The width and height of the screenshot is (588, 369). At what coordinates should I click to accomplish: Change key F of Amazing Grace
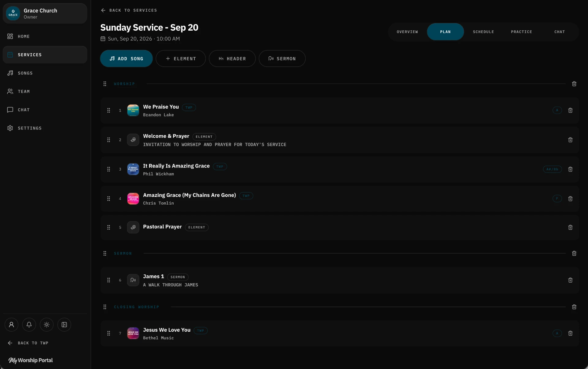pyautogui.click(x=557, y=199)
